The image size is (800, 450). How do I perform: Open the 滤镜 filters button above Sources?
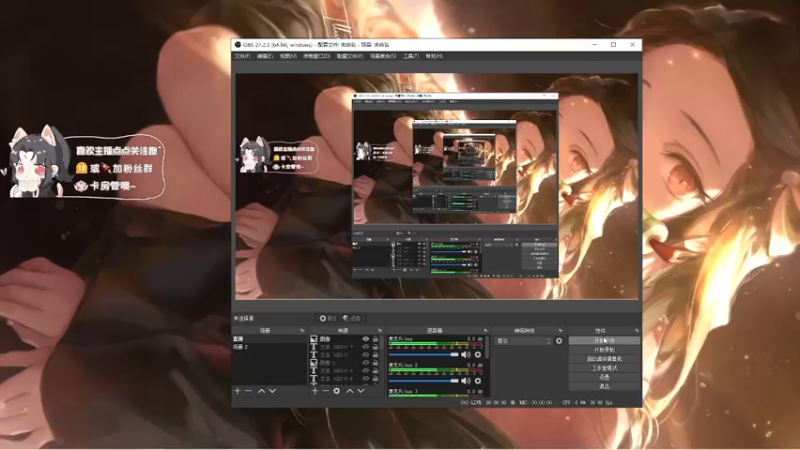coord(352,318)
